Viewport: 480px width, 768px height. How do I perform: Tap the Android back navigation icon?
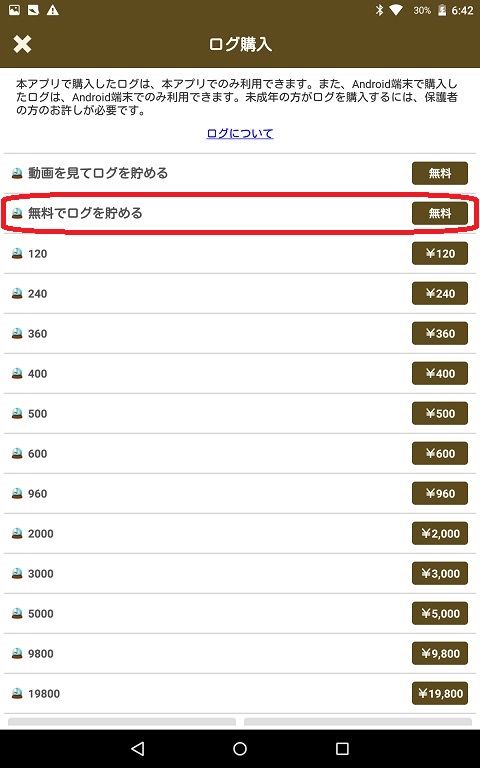(x=138, y=748)
